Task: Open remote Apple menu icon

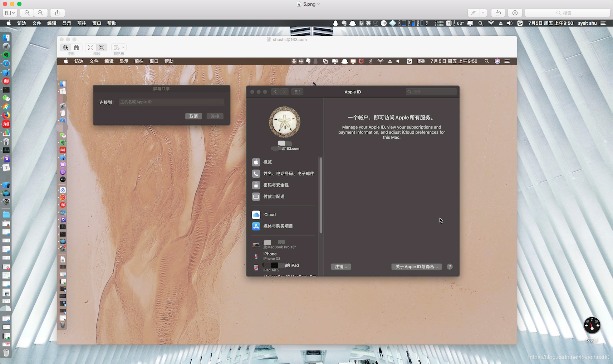Action: (66, 61)
